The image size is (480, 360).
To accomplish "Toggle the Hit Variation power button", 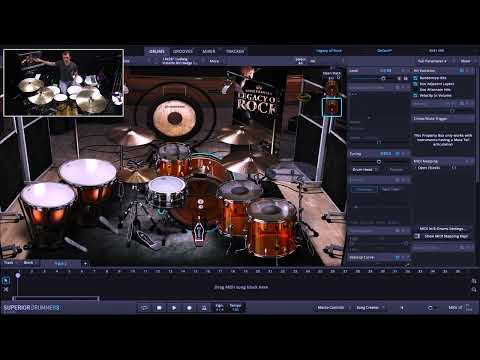I will coord(462,71).
